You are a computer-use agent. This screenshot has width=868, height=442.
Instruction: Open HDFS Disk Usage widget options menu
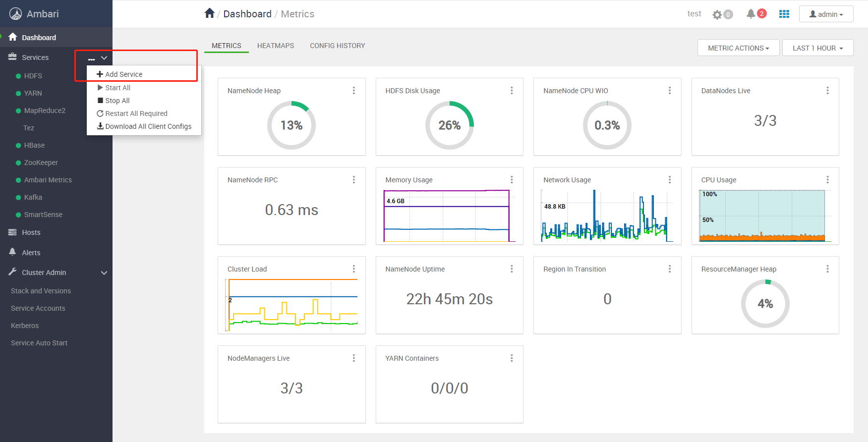(512, 91)
